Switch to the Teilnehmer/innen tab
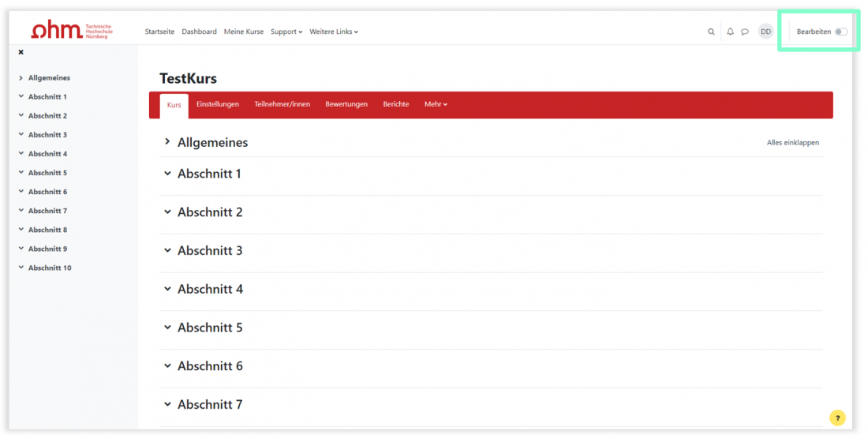Viewport: 868px width, 442px height. [x=282, y=104]
